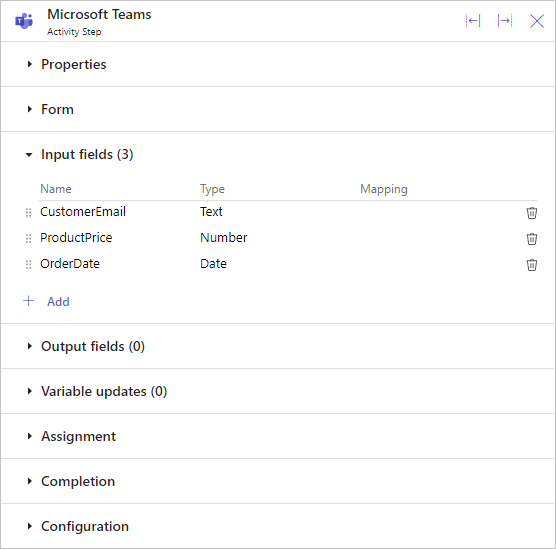This screenshot has height=549, width=556.
Task: Select the CustomerEmail field name
Action: tap(83, 212)
